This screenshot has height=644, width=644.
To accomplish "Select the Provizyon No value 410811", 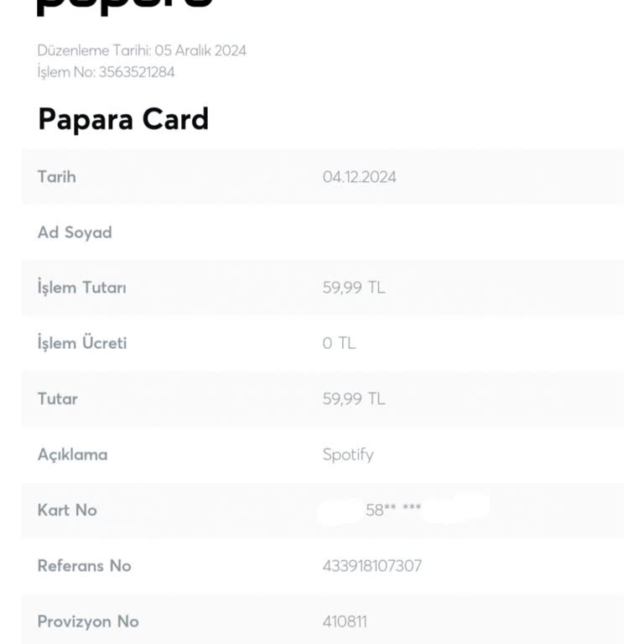I will click(345, 621).
